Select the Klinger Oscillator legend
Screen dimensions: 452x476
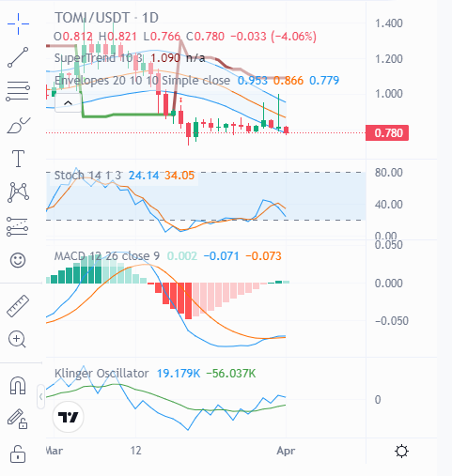click(101, 374)
